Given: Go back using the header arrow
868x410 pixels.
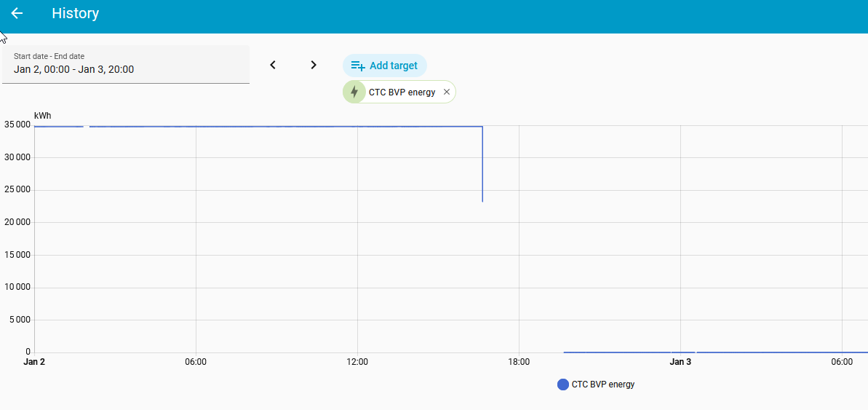Looking at the screenshot, I should 17,13.
